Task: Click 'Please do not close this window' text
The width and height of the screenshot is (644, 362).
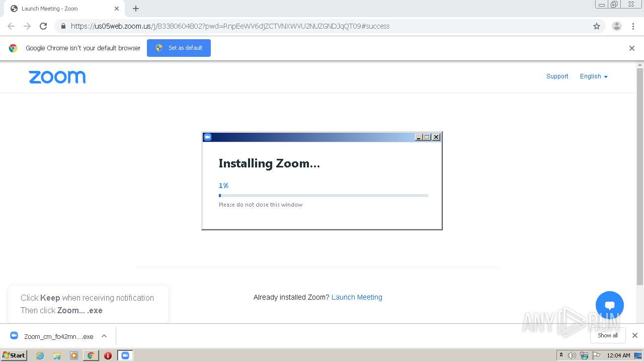Action: coord(261,205)
